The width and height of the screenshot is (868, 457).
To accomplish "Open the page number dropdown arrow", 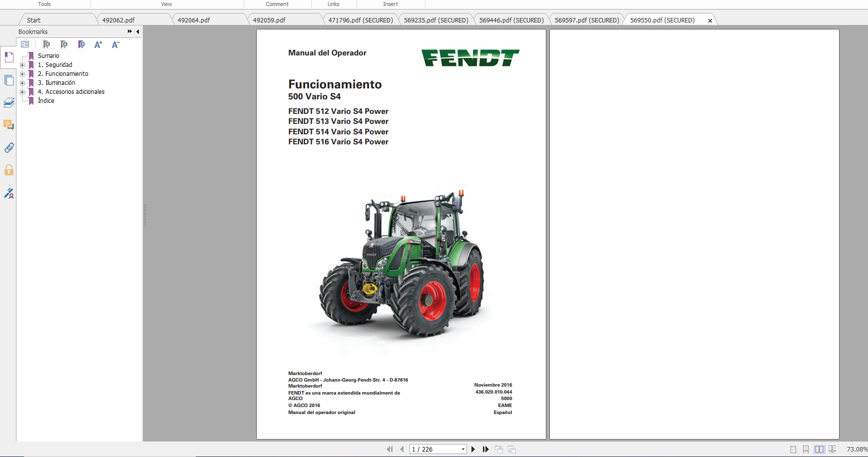I will (x=463, y=450).
